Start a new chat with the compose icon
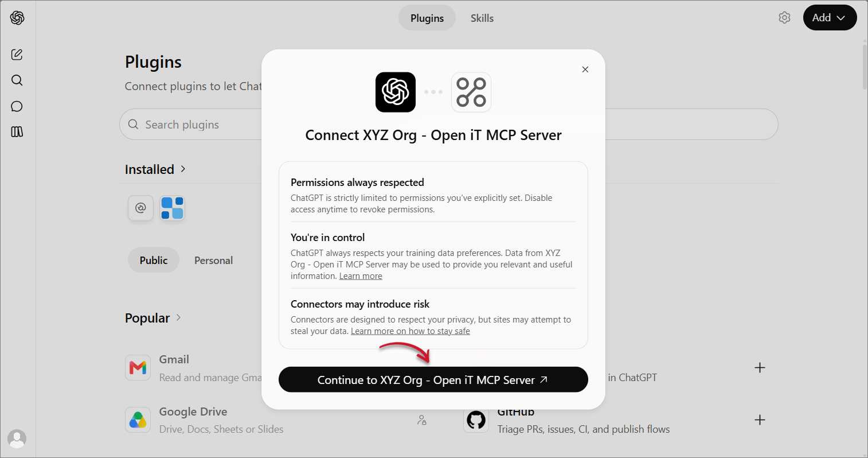The width and height of the screenshot is (868, 458). [x=17, y=55]
